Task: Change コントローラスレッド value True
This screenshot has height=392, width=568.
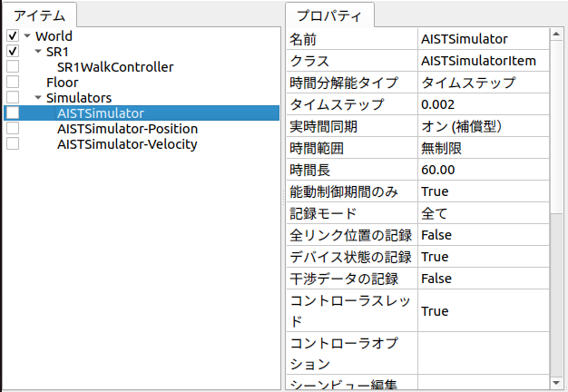Action: coord(484,310)
